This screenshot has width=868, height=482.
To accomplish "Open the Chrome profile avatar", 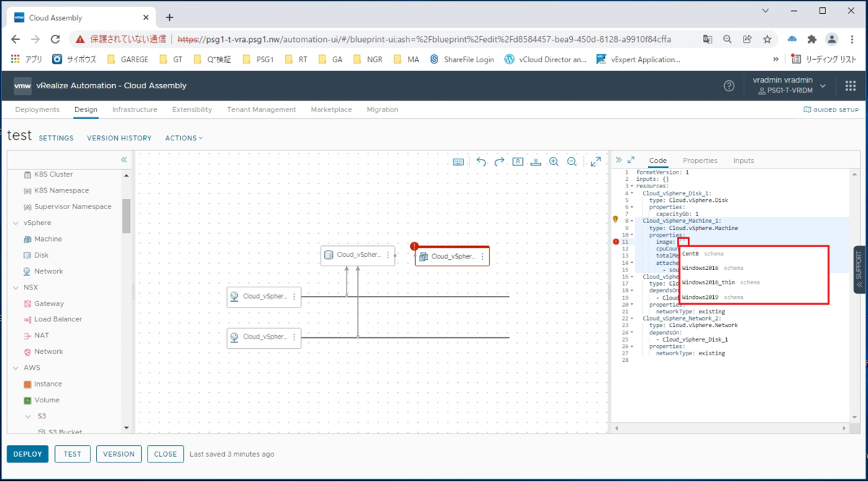I will pos(833,39).
